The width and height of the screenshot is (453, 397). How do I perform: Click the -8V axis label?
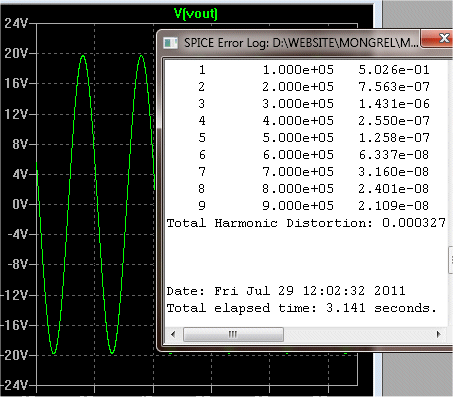[18, 265]
